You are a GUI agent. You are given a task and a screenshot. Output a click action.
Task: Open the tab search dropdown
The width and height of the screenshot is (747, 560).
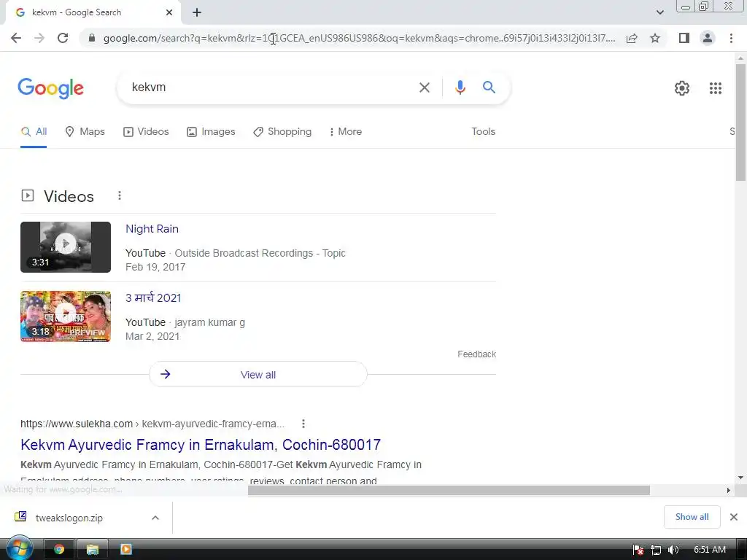point(659,12)
